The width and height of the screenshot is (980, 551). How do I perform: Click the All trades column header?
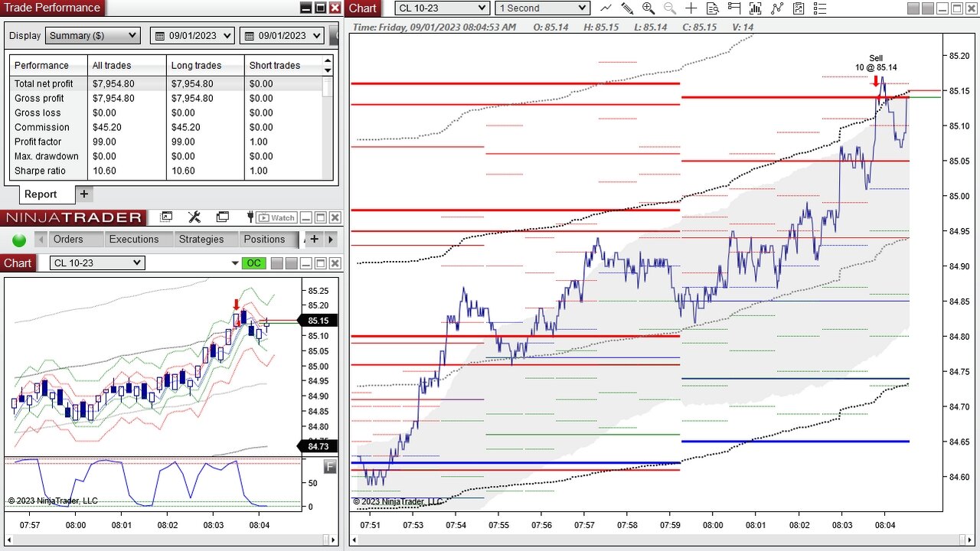127,65
